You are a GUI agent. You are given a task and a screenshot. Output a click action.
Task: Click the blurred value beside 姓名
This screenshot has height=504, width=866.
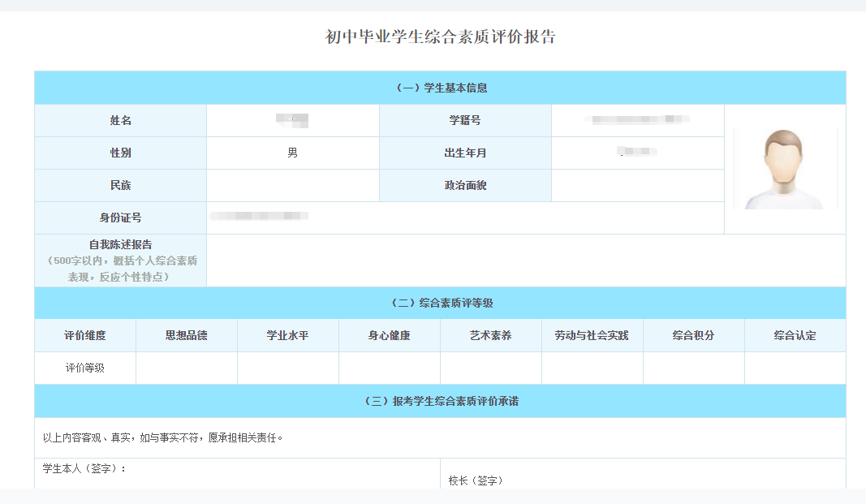[x=292, y=121]
